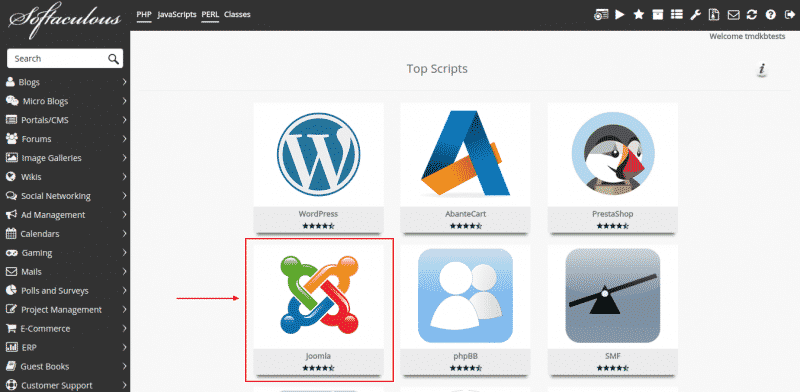Expand the Calendars category chevron
The image size is (800, 392).
(x=124, y=234)
